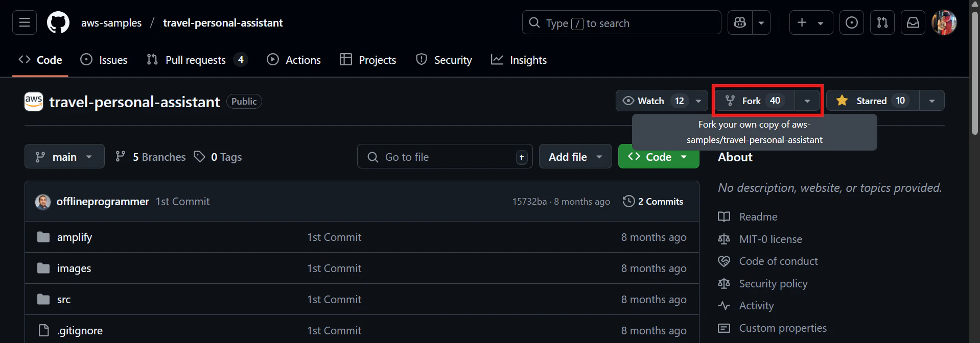Image resolution: width=980 pixels, height=343 pixels.
Task: Open the amplify folder
Action: (75, 237)
